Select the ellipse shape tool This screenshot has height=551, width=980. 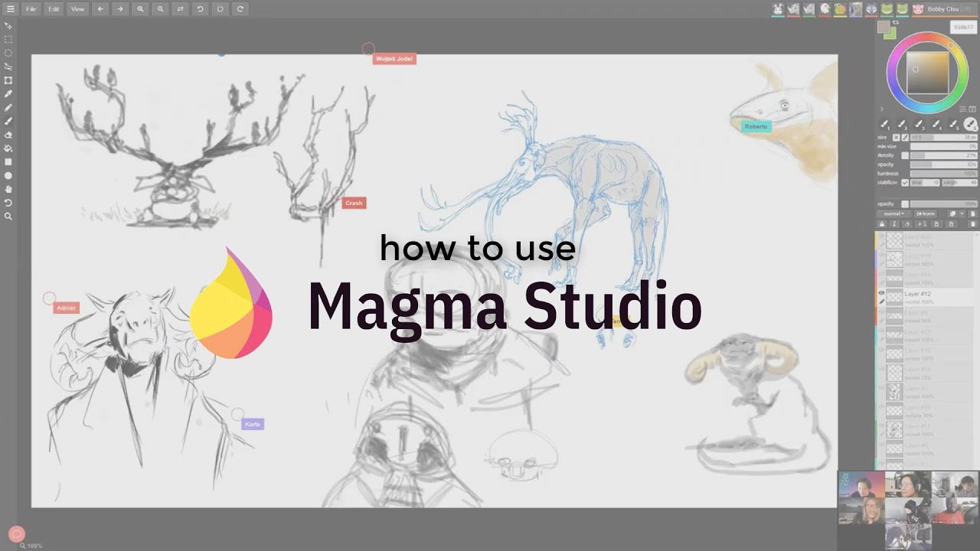coord(8,175)
